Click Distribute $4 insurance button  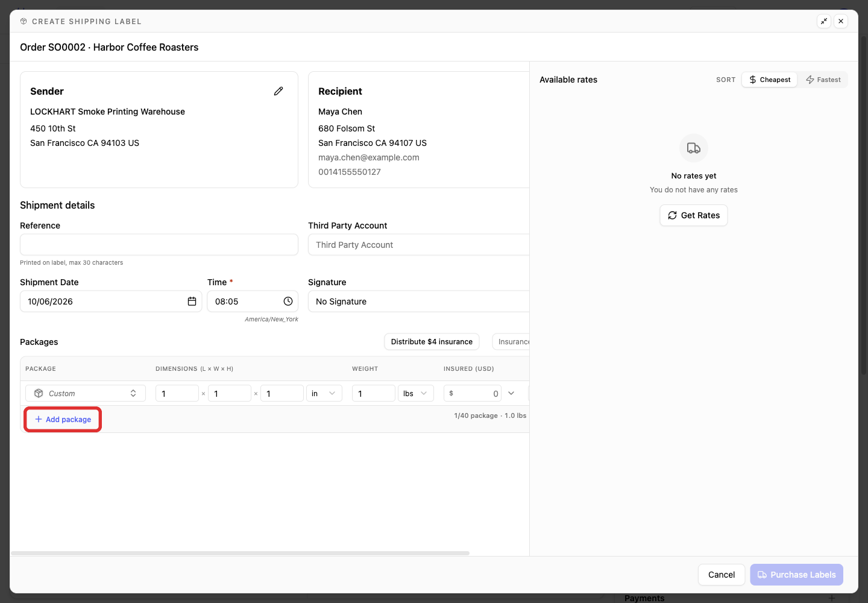click(x=432, y=342)
